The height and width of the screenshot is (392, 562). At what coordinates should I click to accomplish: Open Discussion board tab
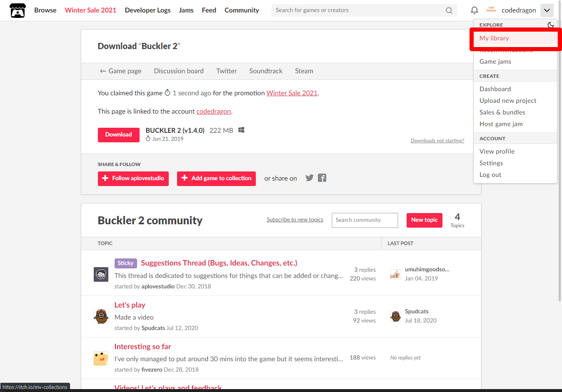(x=179, y=71)
